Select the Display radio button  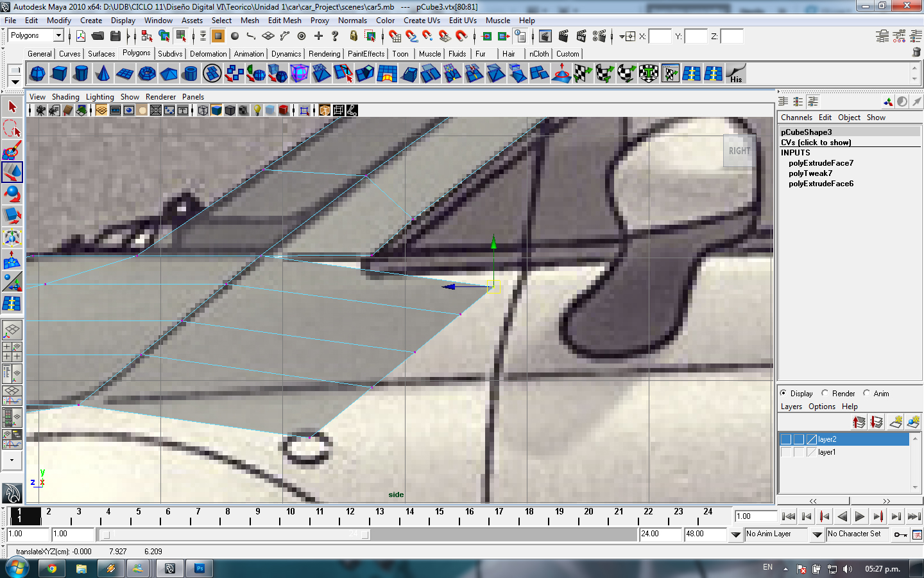783,393
